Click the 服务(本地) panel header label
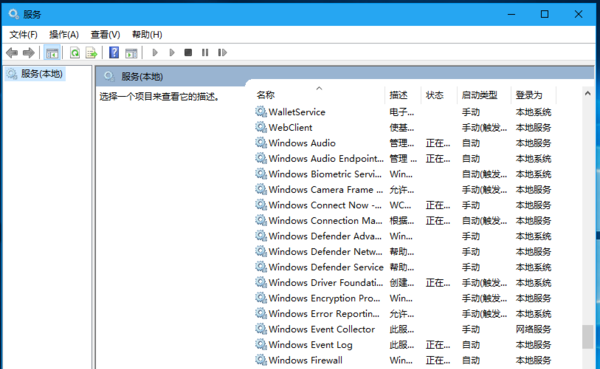Screen dimensions: 600x369 [142, 77]
